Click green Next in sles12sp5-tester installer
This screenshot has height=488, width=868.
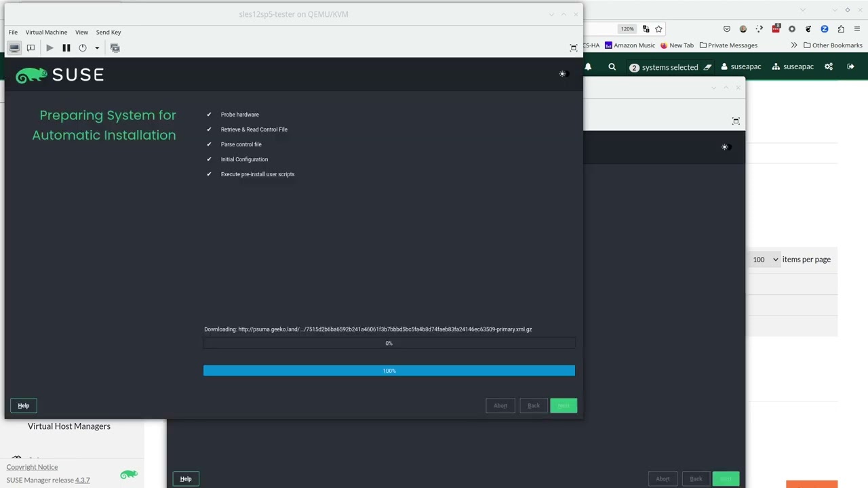pos(564,405)
